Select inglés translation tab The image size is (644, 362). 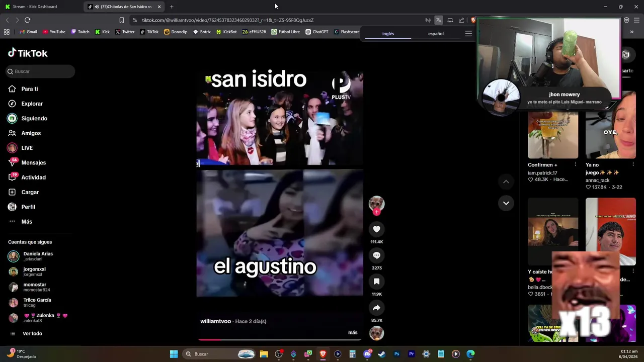click(x=388, y=34)
